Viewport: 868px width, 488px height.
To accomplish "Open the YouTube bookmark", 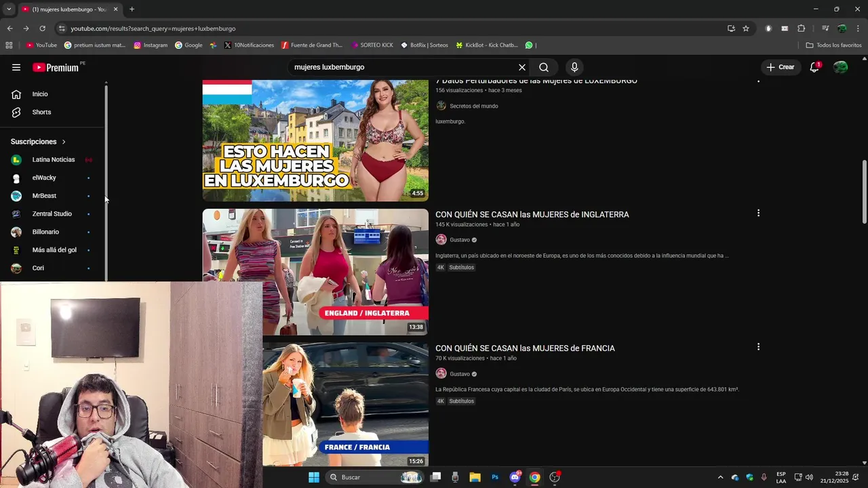I will pos(41,45).
